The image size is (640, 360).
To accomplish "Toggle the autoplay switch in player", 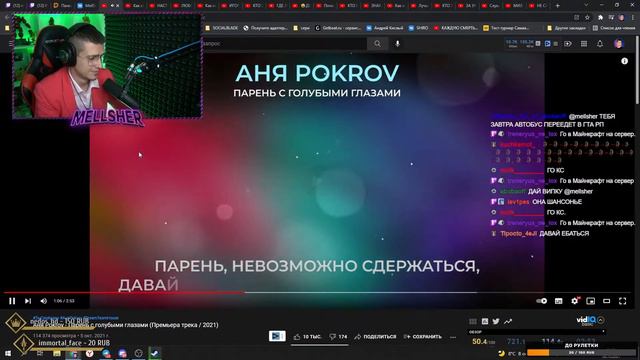I will (542, 301).
